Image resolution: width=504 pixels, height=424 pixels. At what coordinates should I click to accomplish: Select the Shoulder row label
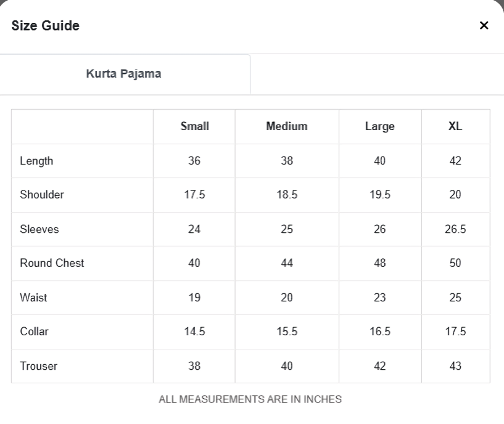click(x=42, y=195)
